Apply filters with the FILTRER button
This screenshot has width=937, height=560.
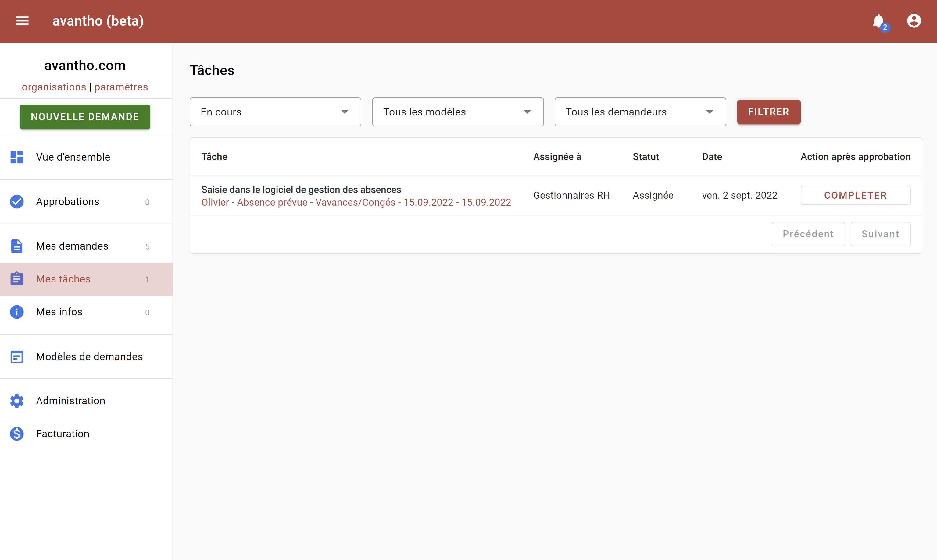tap(769, 112)
